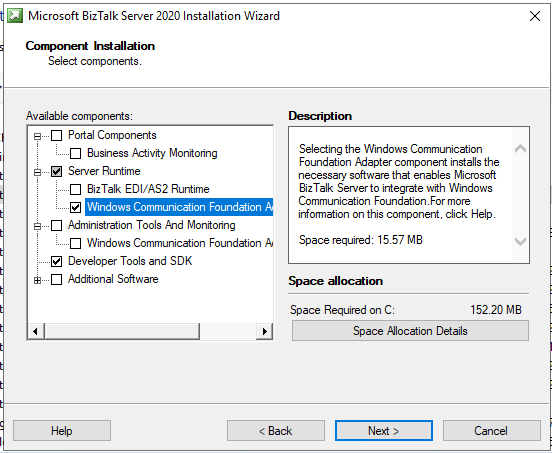The width and height of the screenshot is (552, 453).
Task: Tick the BizTalk EDI/AS2 Runtime checkbox
Action: [x=75, y=189]
